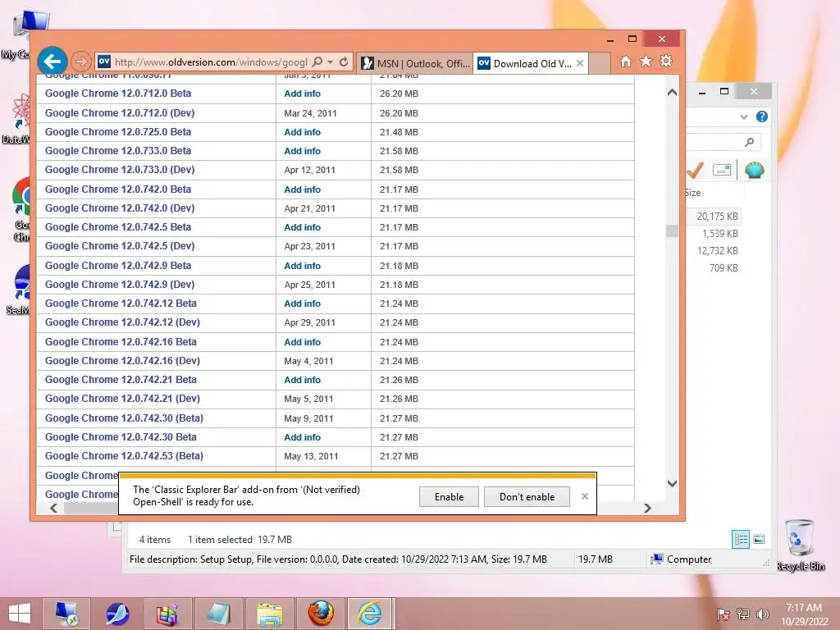Click the search magnifier in address bar

pos(317,62)
